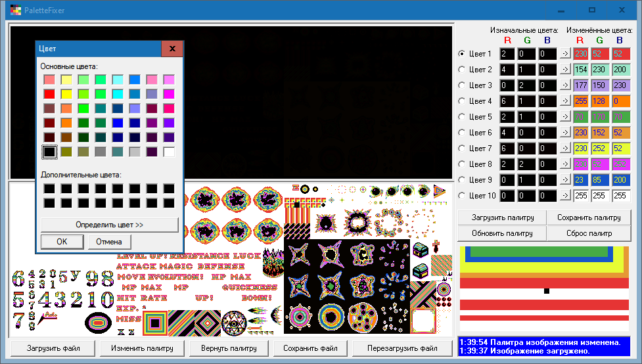Pick the pure red basic color swatch
This screenshot has height=364, width=642.
49,94
